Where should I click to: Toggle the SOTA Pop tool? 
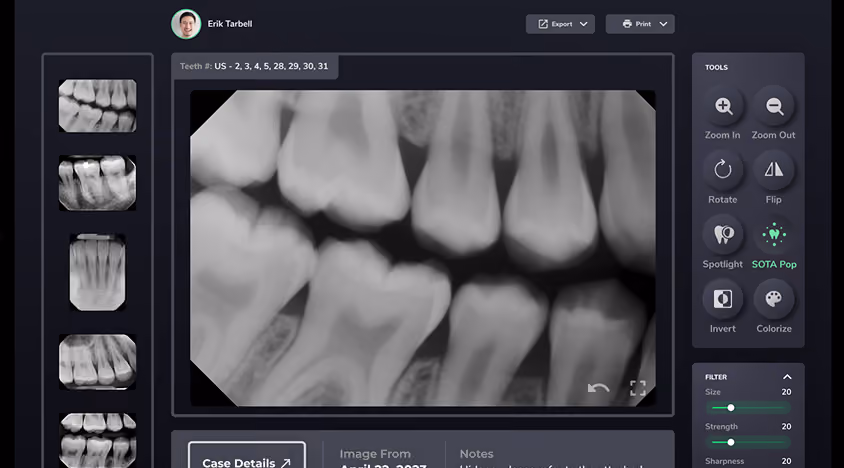tap(774, 235)
